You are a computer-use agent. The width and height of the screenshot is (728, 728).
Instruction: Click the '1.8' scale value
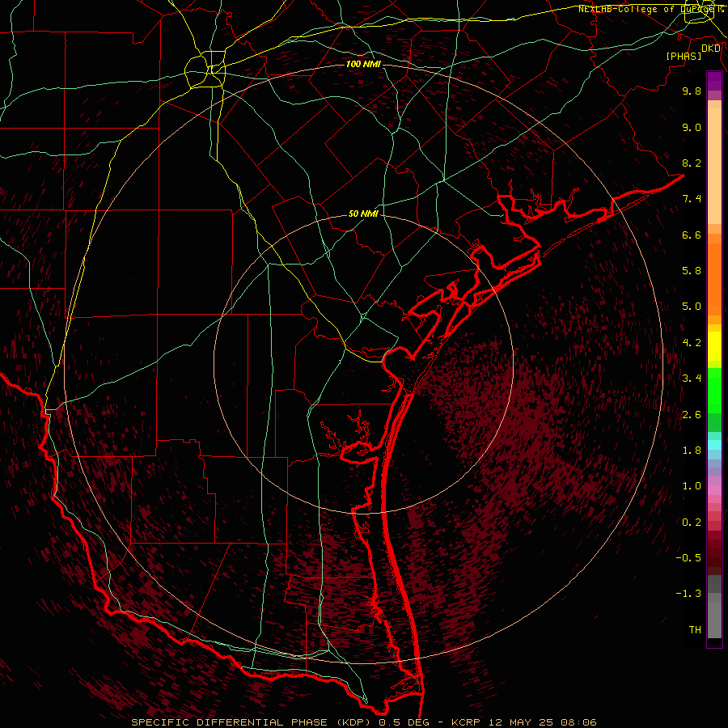point(692,451)
